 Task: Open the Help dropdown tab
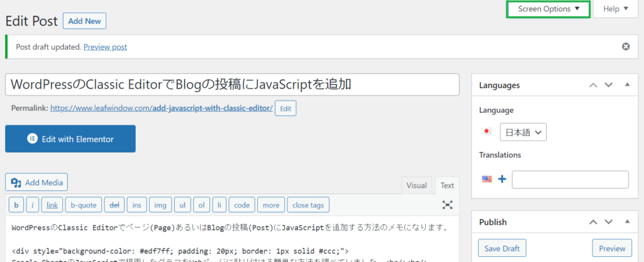tap(616, 9)
